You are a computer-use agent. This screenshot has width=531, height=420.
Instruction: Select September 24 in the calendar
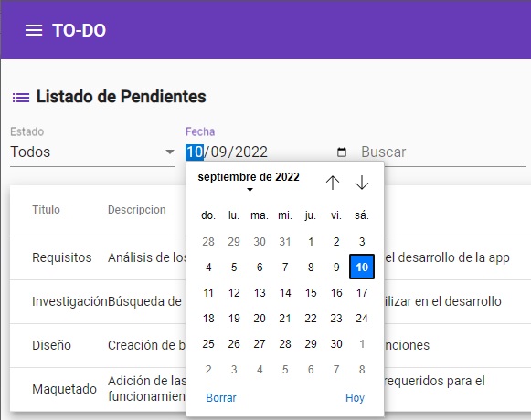coord(362,318)
